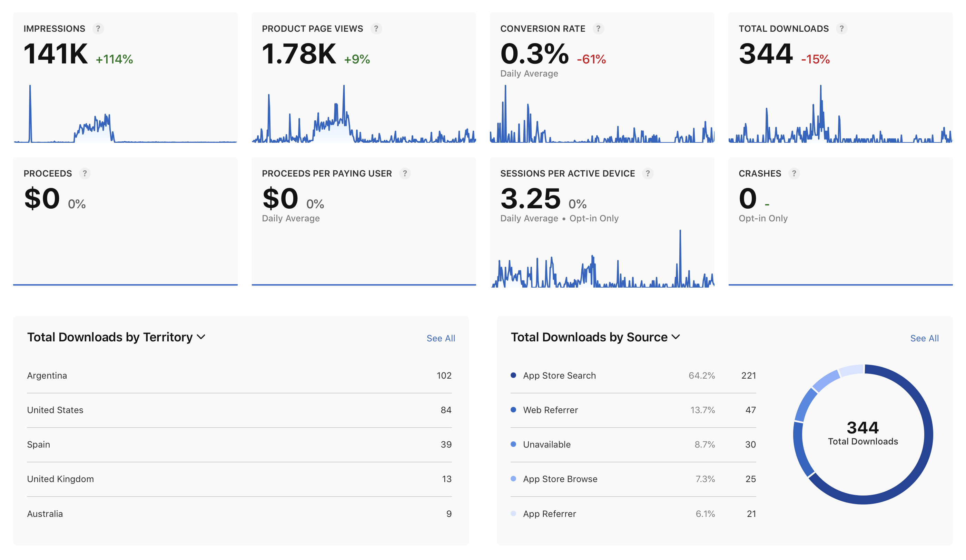This screenshot has height=560, width=966.
Task: Expand Total Downloads by Territory dropdown
Action: tap(201, 337)
